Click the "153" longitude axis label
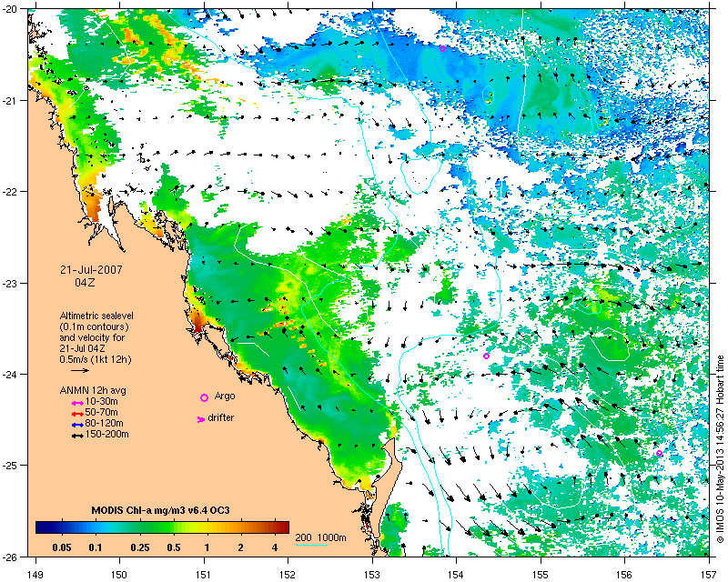 [x=372, y=573]
